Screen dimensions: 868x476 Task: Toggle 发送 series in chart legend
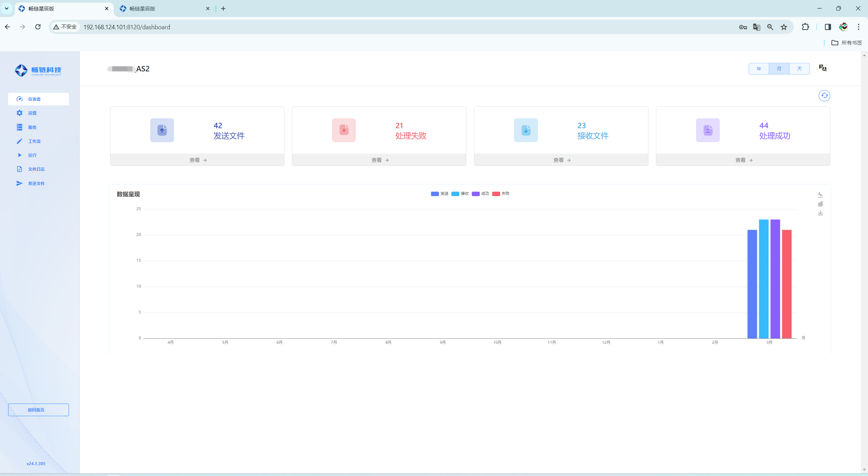tap(439, 193)
